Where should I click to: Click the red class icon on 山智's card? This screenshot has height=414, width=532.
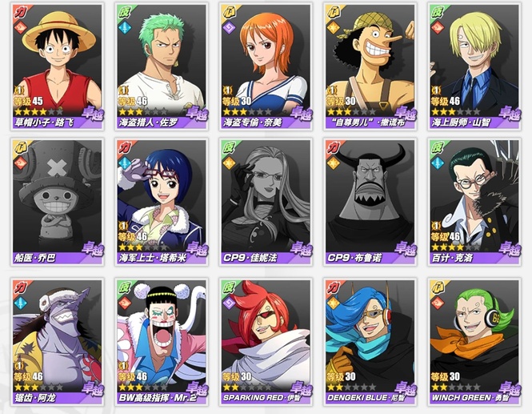[x=438, y=27]
